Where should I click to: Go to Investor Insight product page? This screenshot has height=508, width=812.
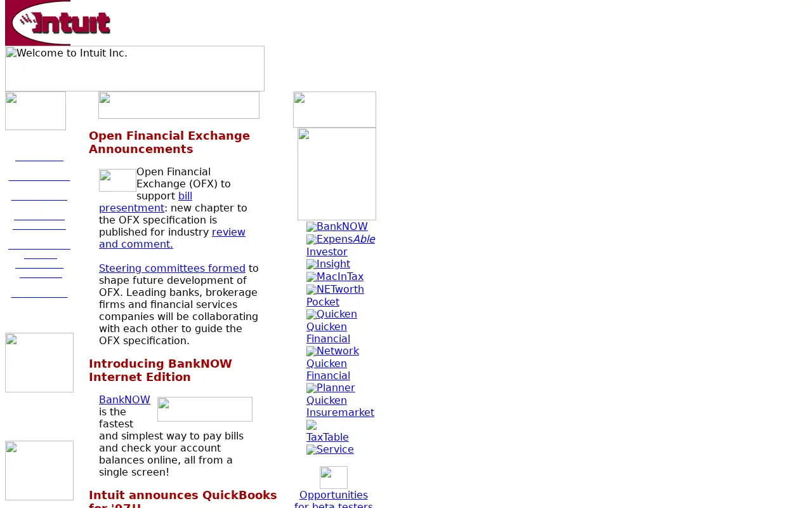click(328, 258)
